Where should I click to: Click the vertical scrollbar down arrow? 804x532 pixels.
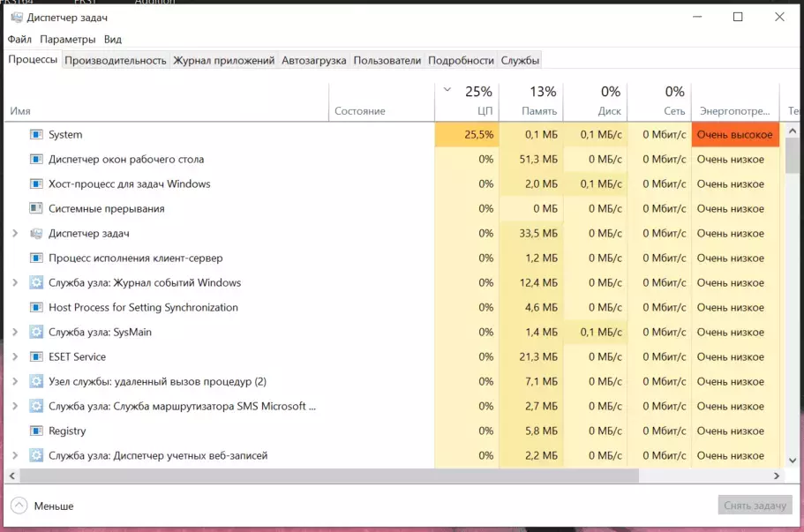pos(793,461)
